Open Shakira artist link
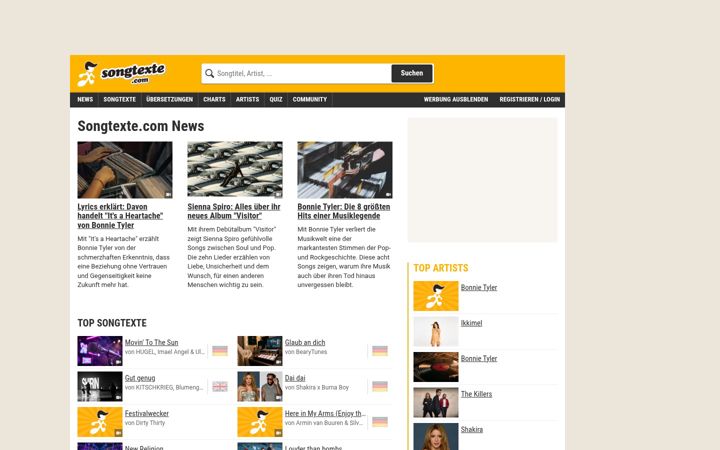The width and height of the screenshot is (720, 450). [472, 429]
